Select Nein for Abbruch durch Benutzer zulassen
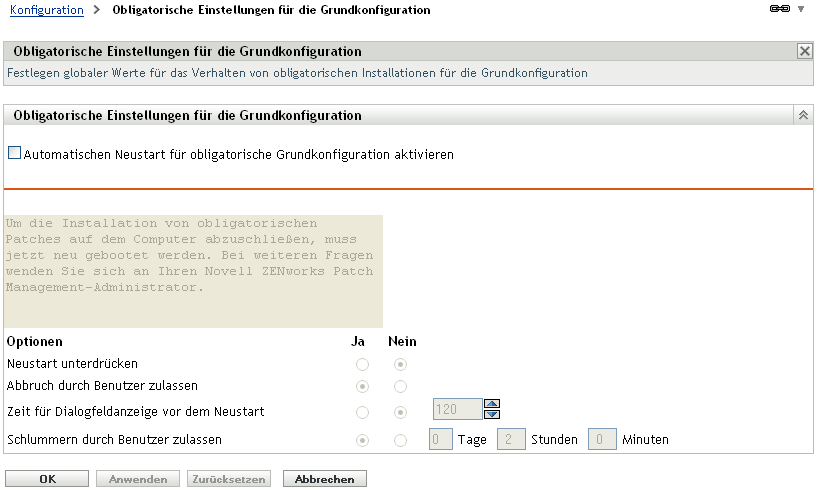 (400, 386)
